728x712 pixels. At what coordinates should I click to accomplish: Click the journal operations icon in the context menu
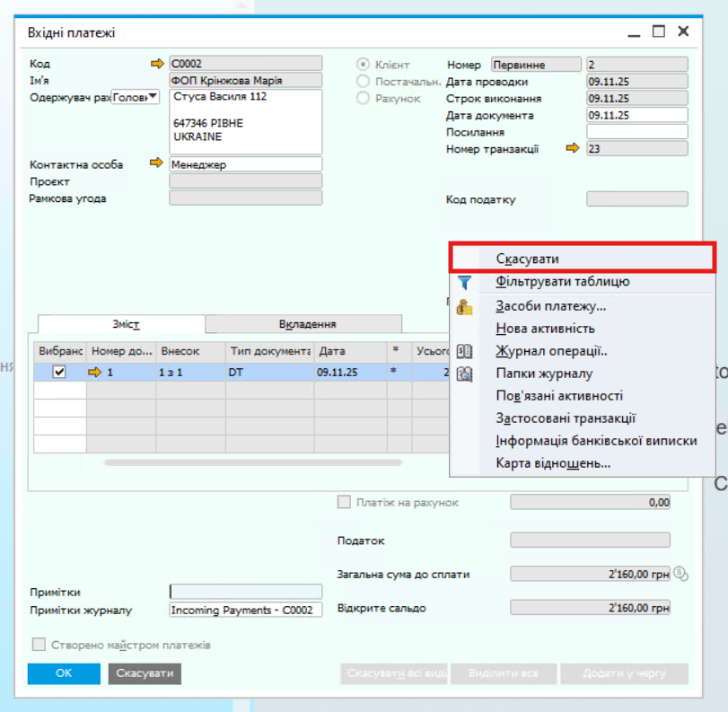pyautogui.click(x=464, y=351)
